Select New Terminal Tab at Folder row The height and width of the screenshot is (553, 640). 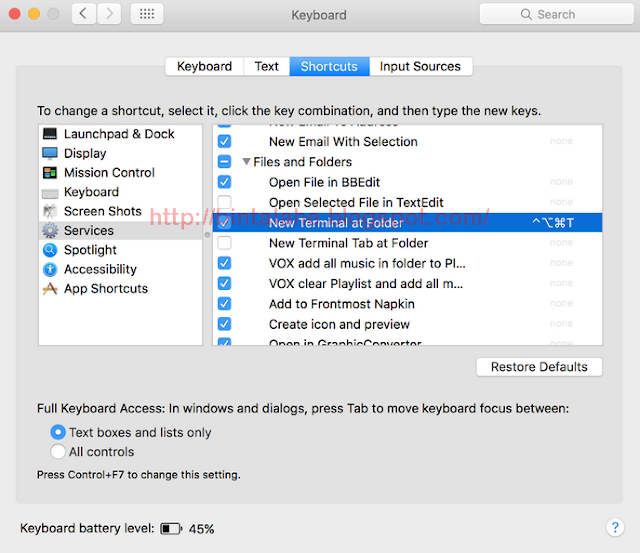(407, 243)
